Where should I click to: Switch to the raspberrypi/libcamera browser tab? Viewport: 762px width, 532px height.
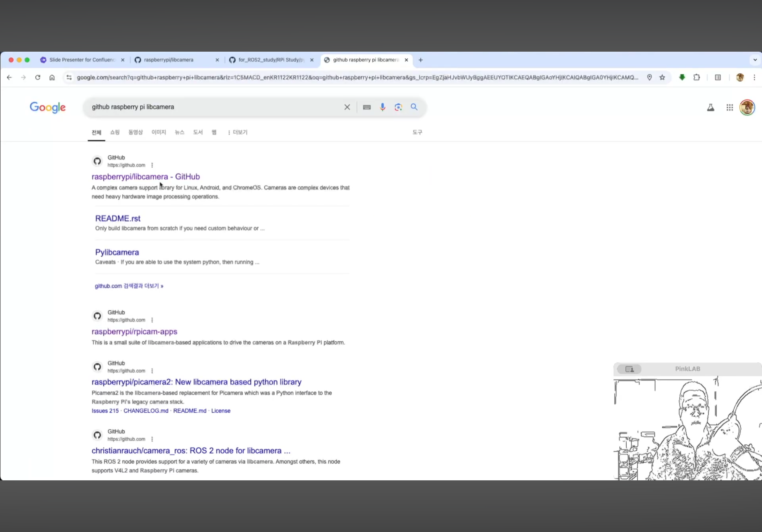pyautogui.click(x=168, y=60)
